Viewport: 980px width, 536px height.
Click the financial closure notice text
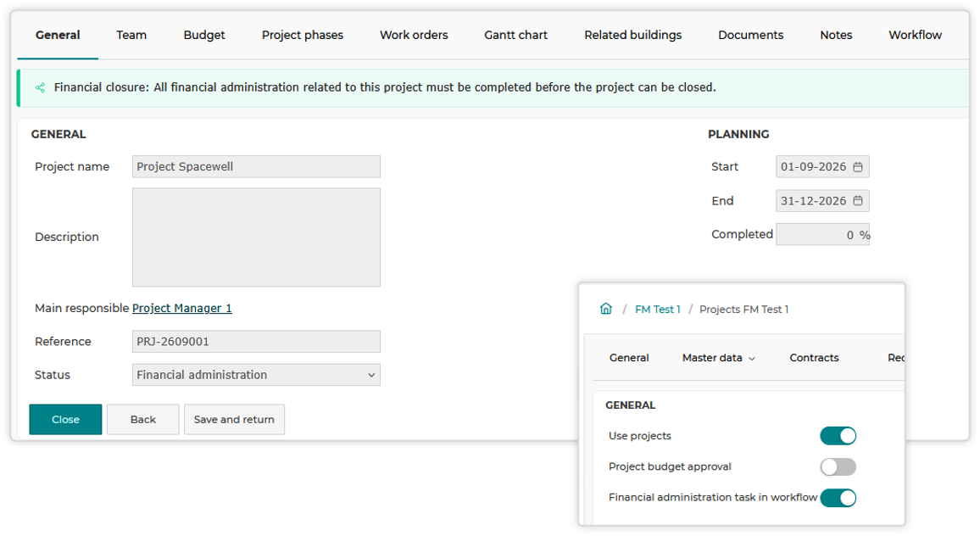coord(385,87)
